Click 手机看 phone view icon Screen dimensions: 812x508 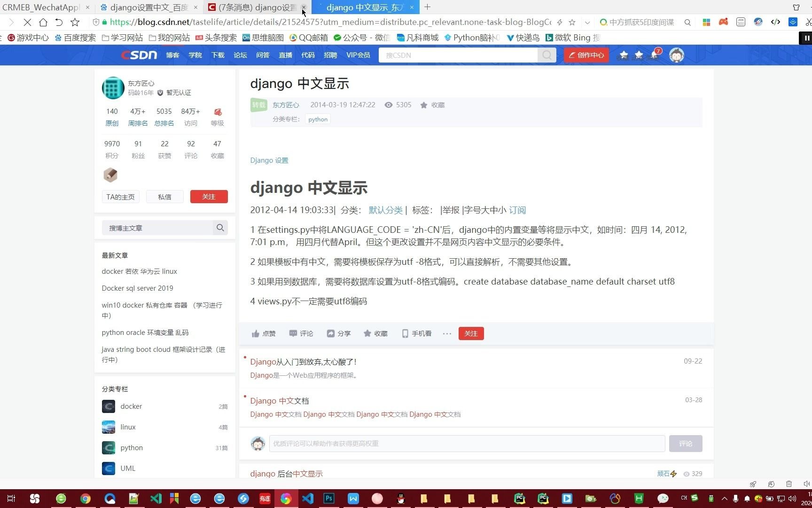pos(405,333)
